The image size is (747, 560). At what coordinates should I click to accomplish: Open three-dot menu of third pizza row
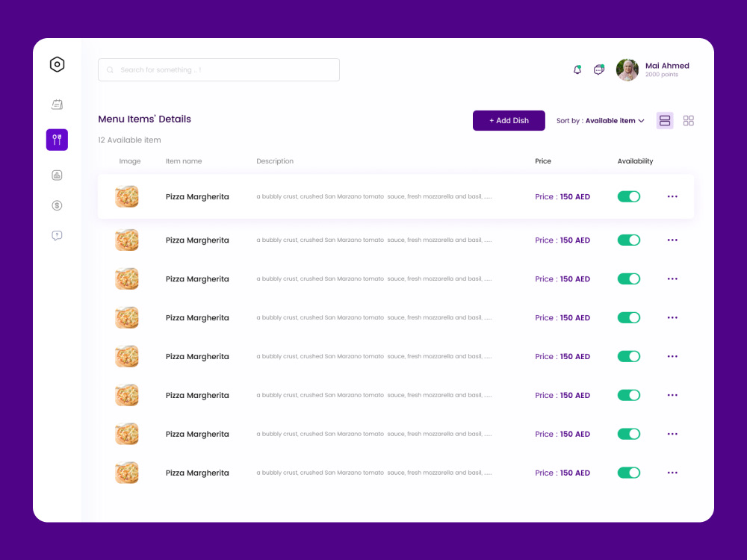(672, 279)
